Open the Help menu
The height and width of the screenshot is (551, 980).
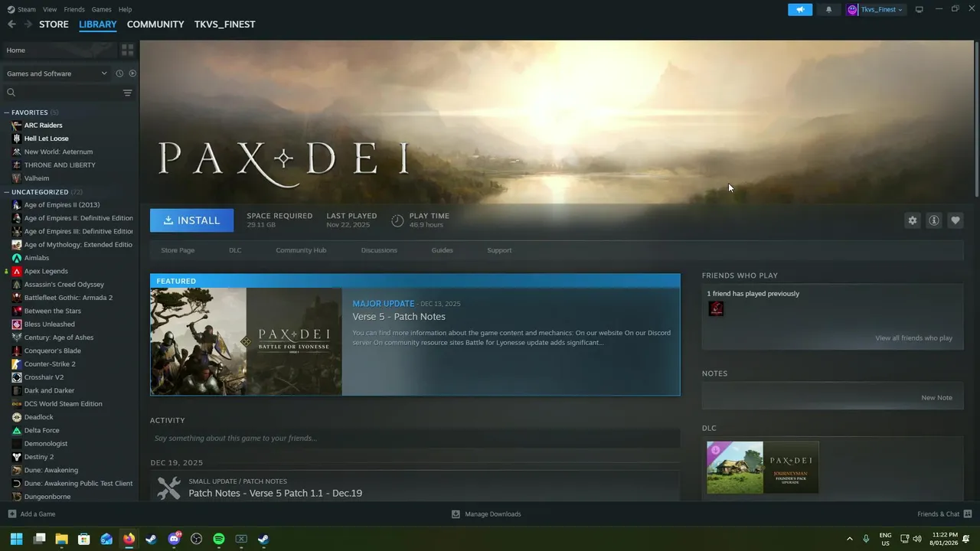click(x=125, y=9)
